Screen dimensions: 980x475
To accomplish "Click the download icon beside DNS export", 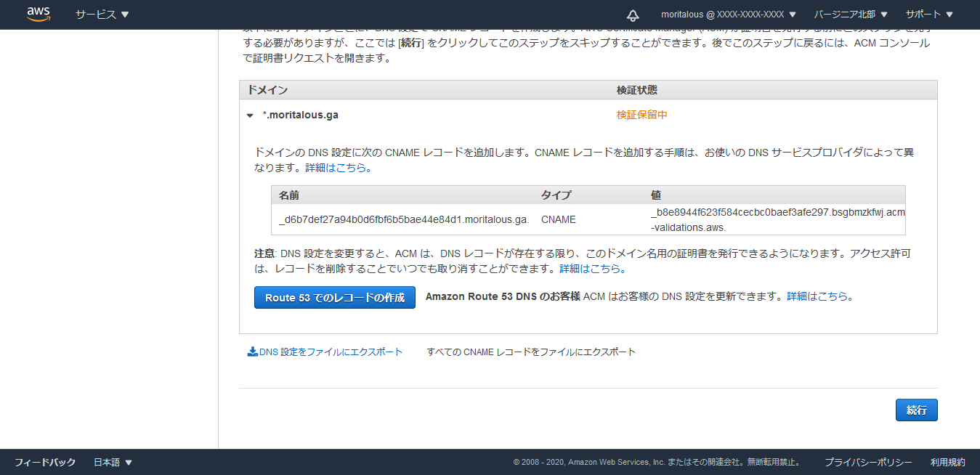I will point(252,352).
